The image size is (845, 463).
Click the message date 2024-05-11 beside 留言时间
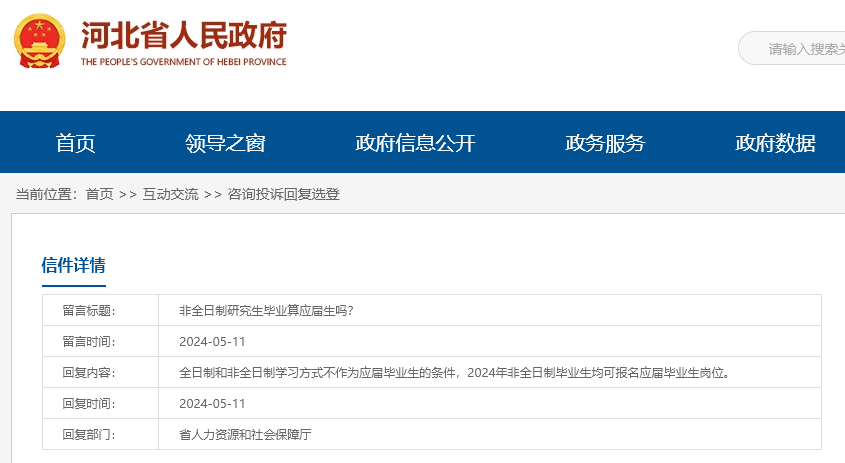coord(212,342)
